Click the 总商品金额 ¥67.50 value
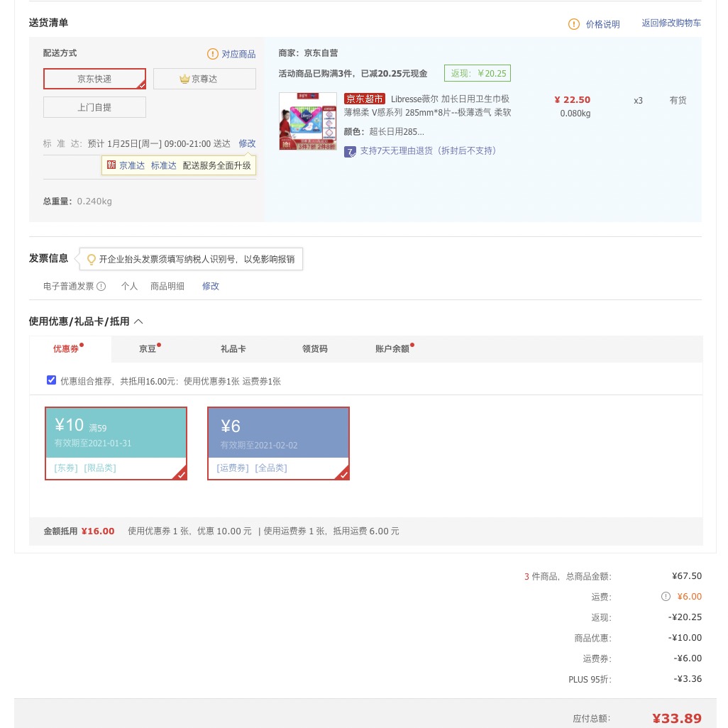Viewport: 728px width, 728px height. coord(687,576)
